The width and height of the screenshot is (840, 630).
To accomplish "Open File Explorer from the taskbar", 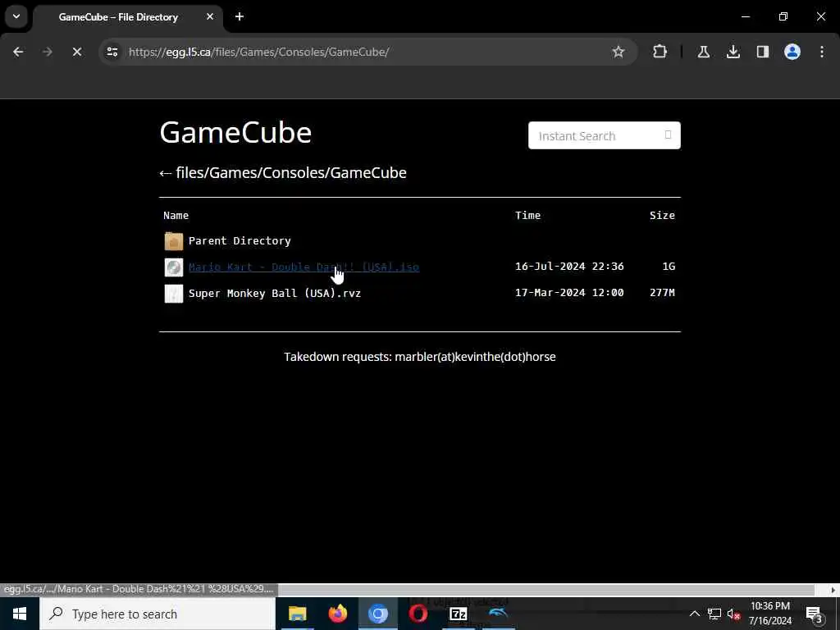I will [297, 614].
